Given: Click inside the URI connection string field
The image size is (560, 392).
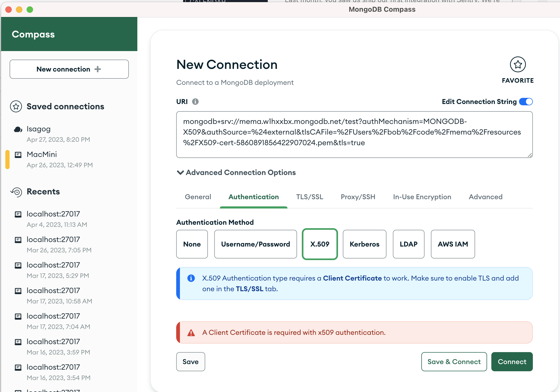Looking at the screenshot, I should point(354,134).
